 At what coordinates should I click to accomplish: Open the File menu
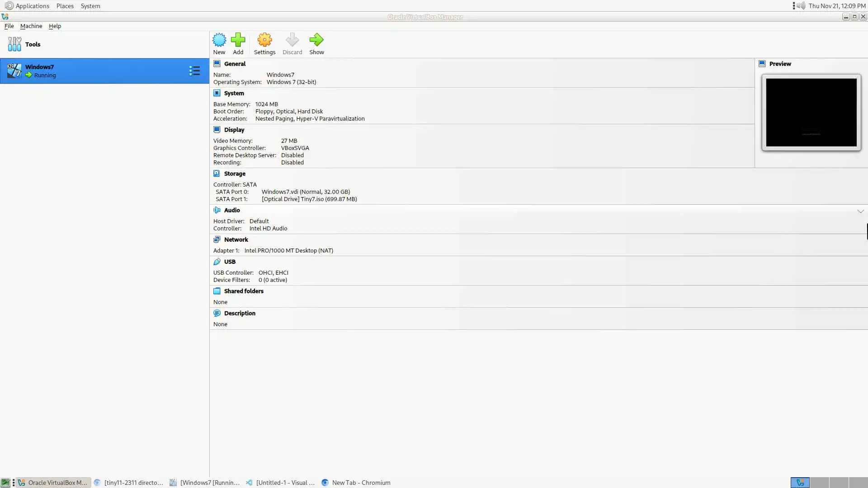click(9, 26)
